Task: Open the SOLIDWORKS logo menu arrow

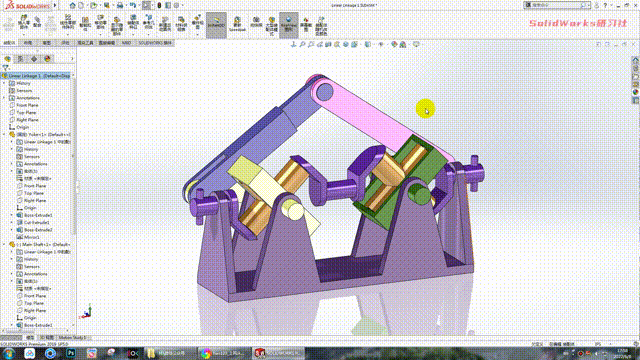Action: point(55,5)
